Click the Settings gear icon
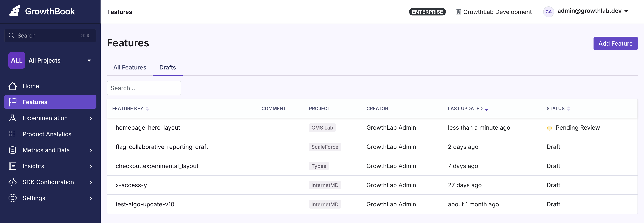Image resolution: width=644 pixels, height=223 pixels. tap(13, 198)
